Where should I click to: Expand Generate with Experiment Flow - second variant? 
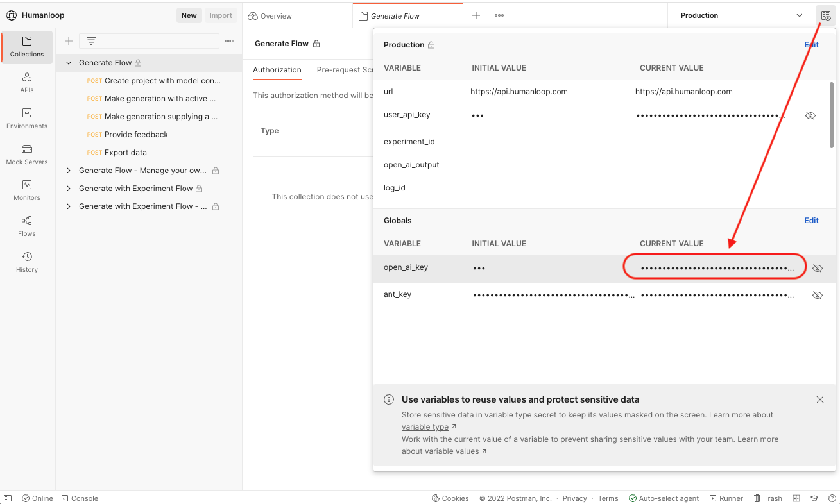coord(69,206)
